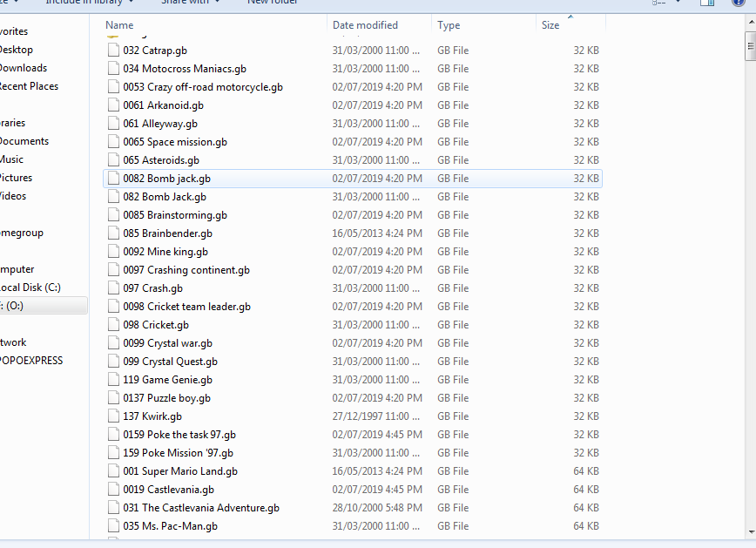Screen dimensions: 756x548
Task: Open Videos library in the sidebar
Action: click(x=12, y=196)
